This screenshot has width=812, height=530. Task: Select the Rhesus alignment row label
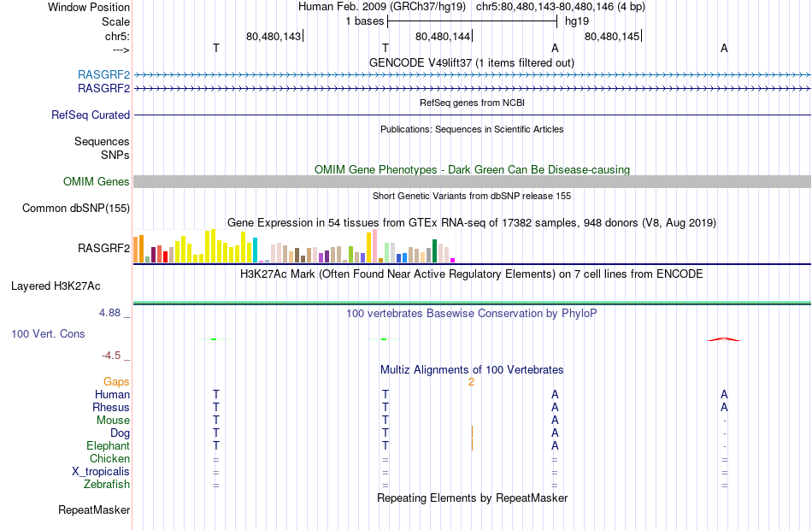click(111, 408)
